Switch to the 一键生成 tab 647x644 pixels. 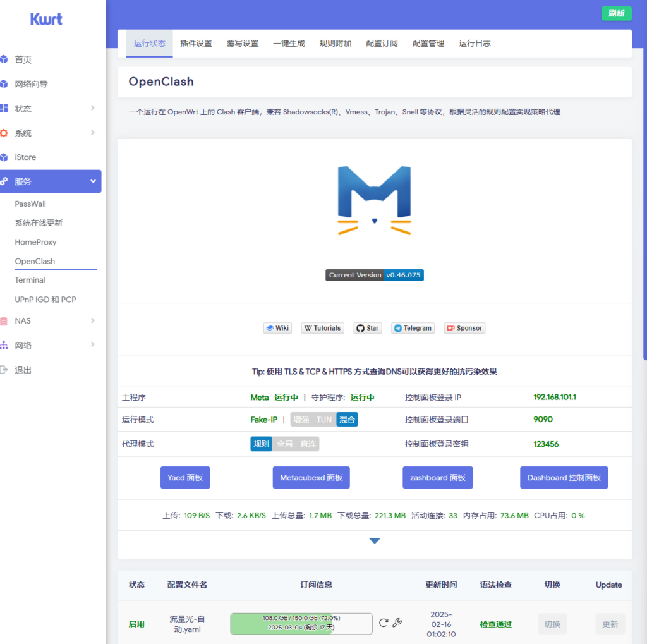point(289,44)
